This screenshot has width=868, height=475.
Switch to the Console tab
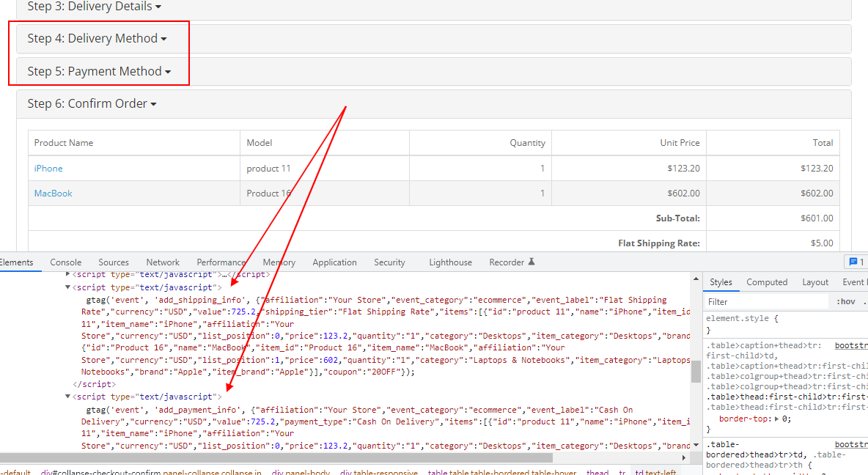tap(66, 262)
